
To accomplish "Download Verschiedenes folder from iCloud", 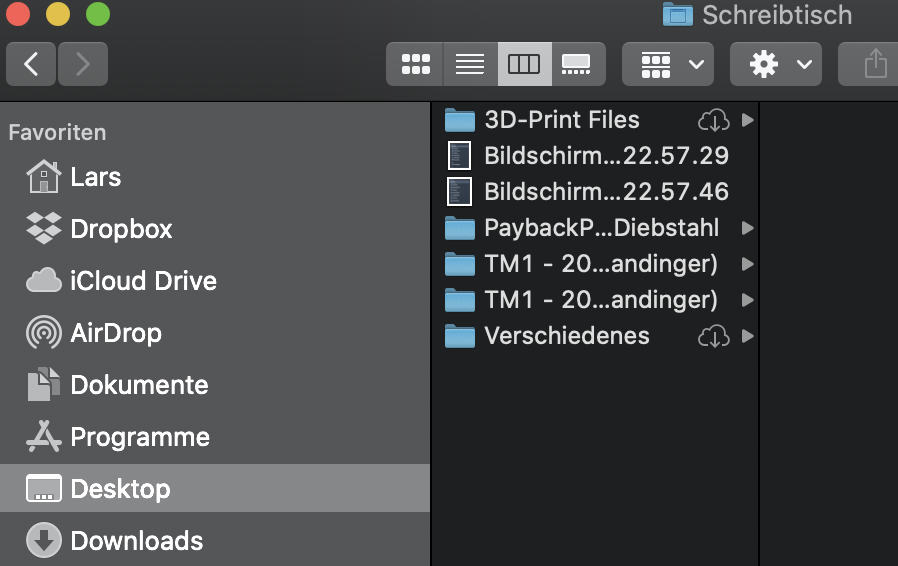I will (x=713, y=336).
